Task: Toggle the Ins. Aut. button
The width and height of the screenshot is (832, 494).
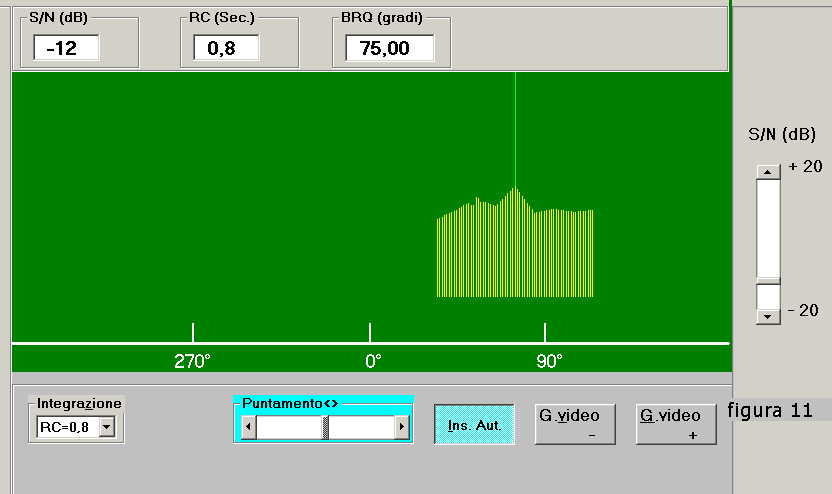Action: click(x=474, y=424)
